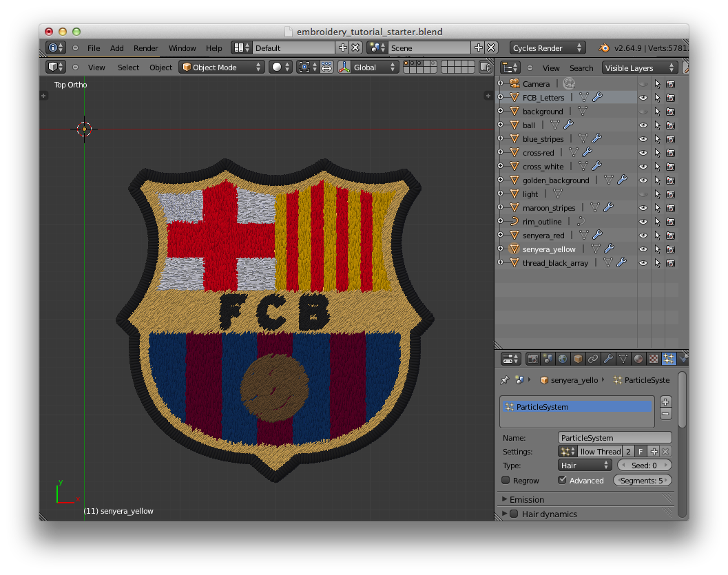Toggle visibility eye of FCB_Letters
Screen dimensions: 728x575
[643, 98]
